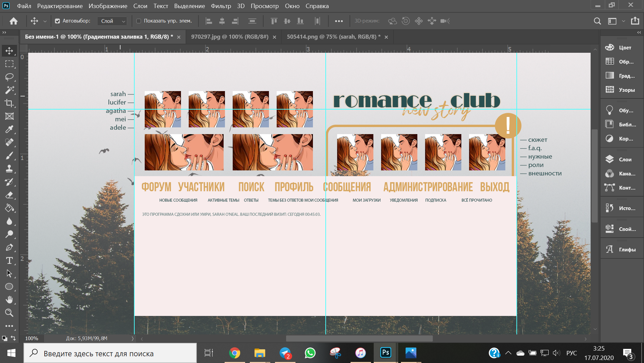Screen dimensions: 644x363
Task: Select the Move tool in toolbar
Action: click(x=9, y=51)
